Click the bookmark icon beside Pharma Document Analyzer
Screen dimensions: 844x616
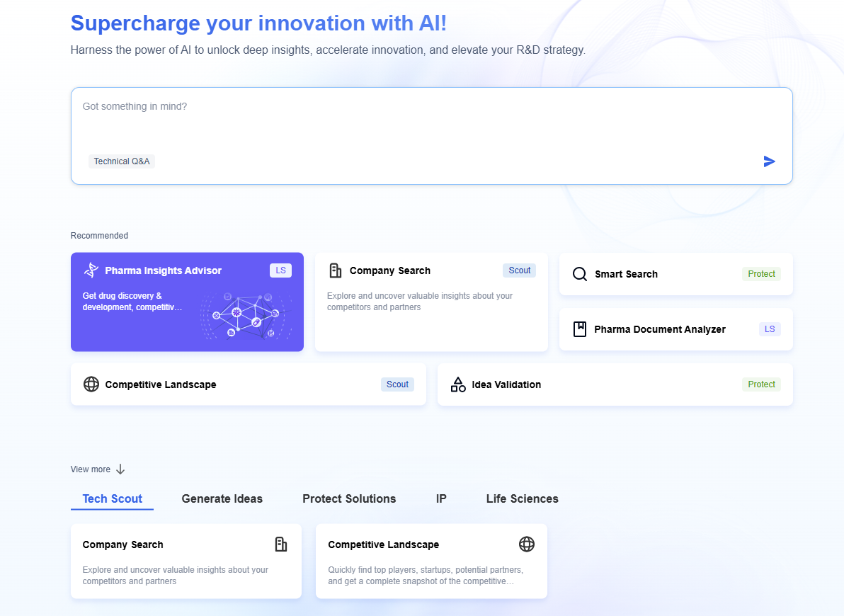[580, 329]
